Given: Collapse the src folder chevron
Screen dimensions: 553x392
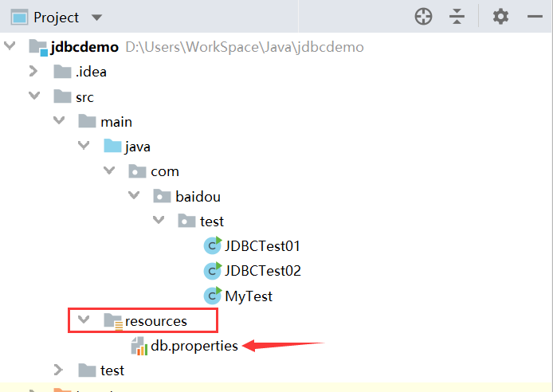Looking at the screenshot, I should click(x=34, y=96).
